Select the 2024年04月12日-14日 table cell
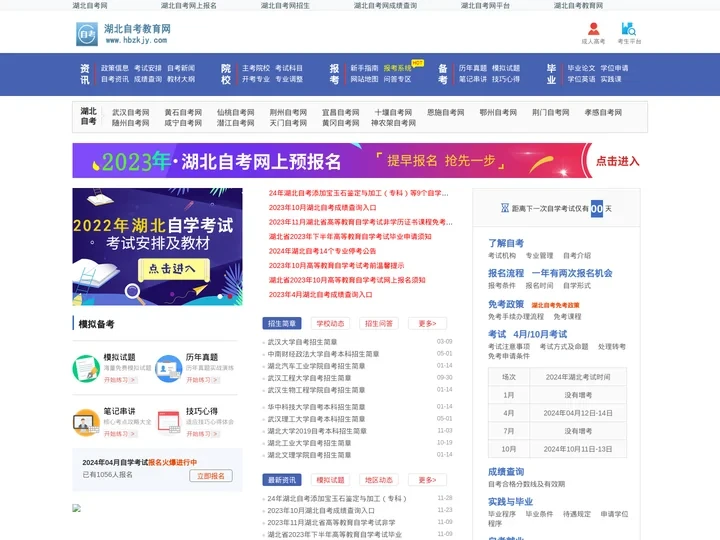Viewport: 720px width, 540px height. (578, 413)
